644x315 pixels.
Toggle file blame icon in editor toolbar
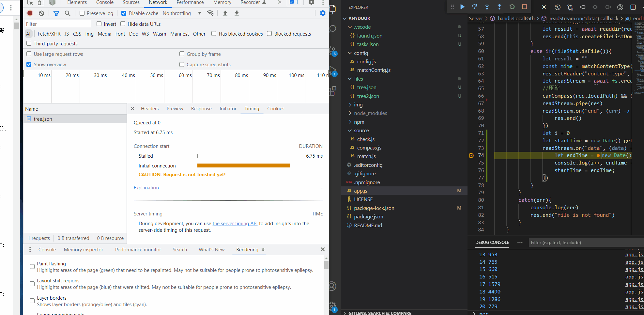tap(620, 7)
